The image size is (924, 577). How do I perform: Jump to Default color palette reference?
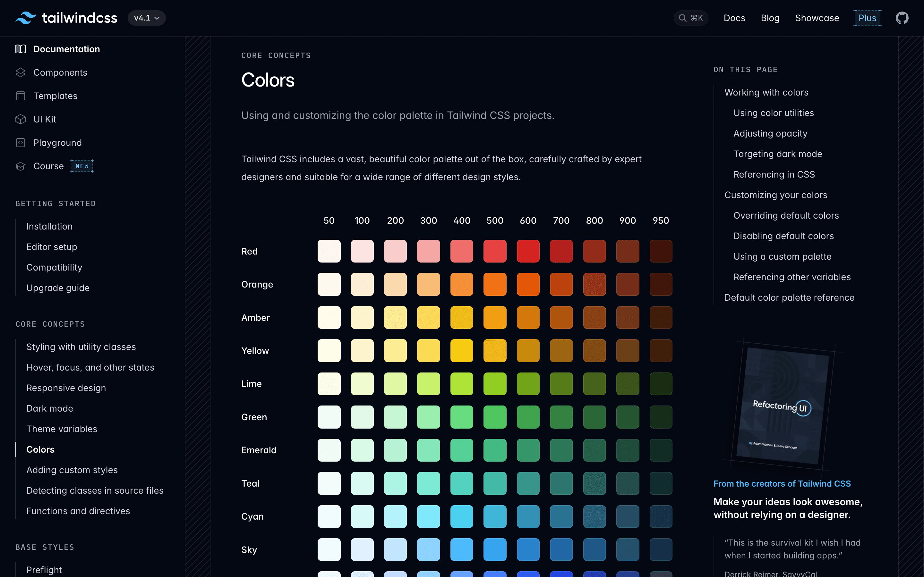point(789,298)
